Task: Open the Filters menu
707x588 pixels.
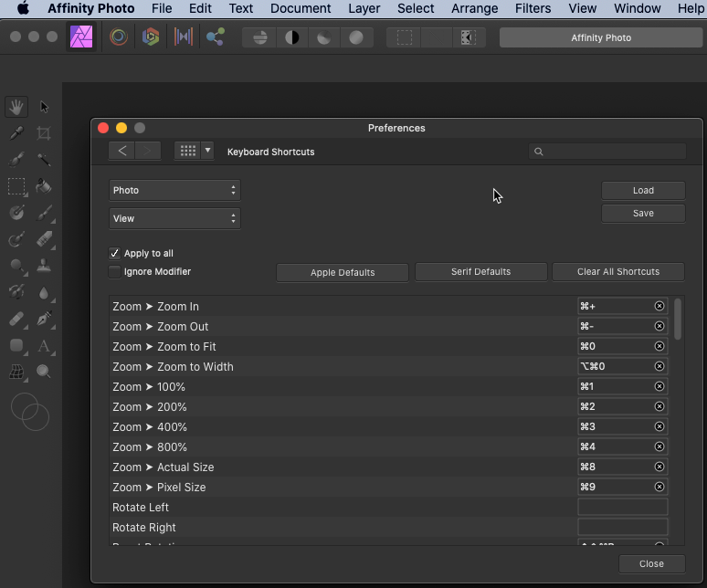Action: (x=533, y=8)
